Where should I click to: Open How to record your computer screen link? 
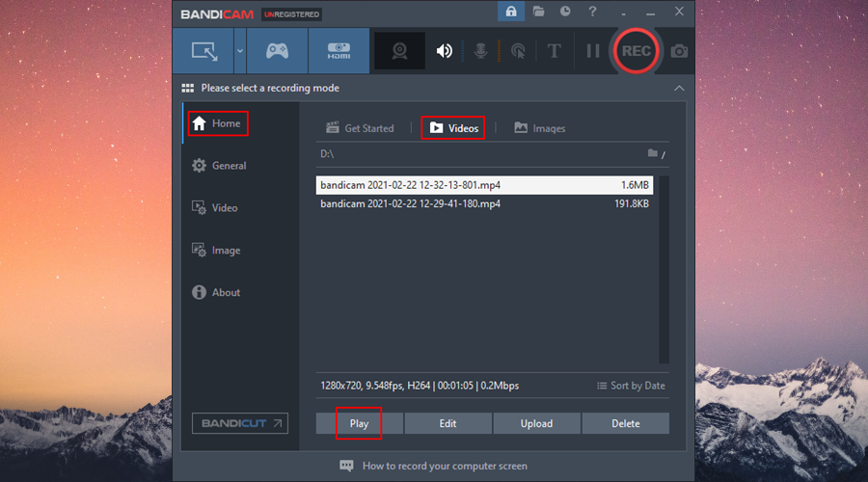point(445,466)
